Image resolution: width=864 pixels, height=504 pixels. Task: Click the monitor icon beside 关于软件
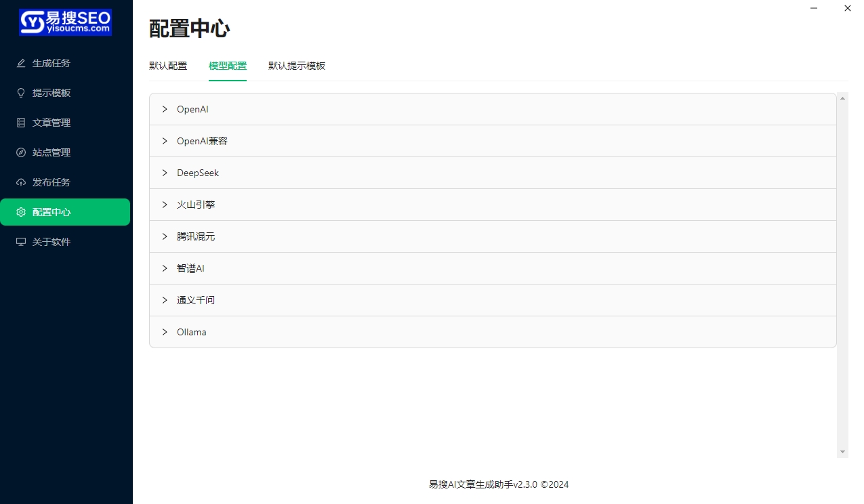point(21,242)
